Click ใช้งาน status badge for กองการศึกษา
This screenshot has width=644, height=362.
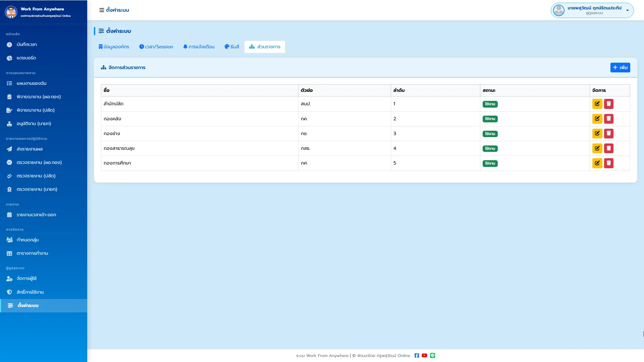[x=490, y=164]
